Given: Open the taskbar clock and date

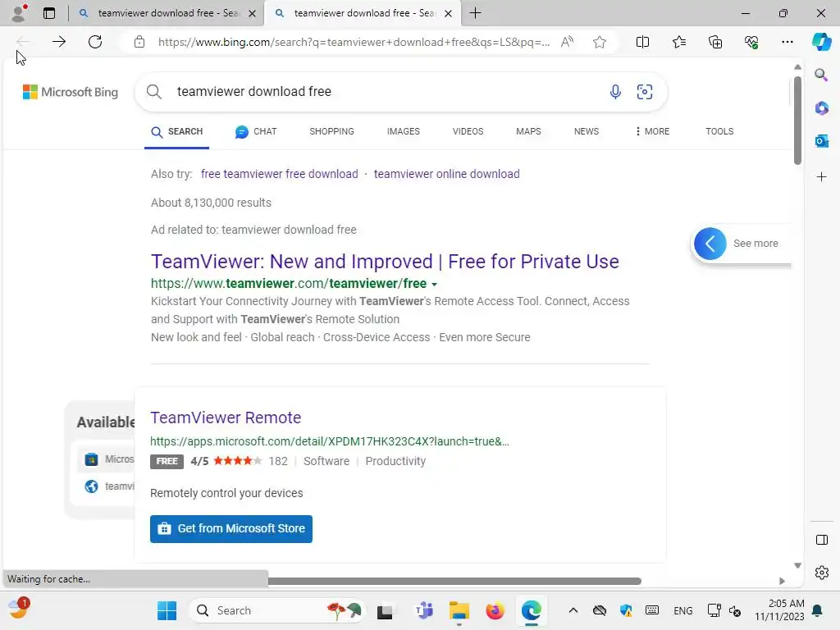Looking at the screenshot, I should (779, 610).
